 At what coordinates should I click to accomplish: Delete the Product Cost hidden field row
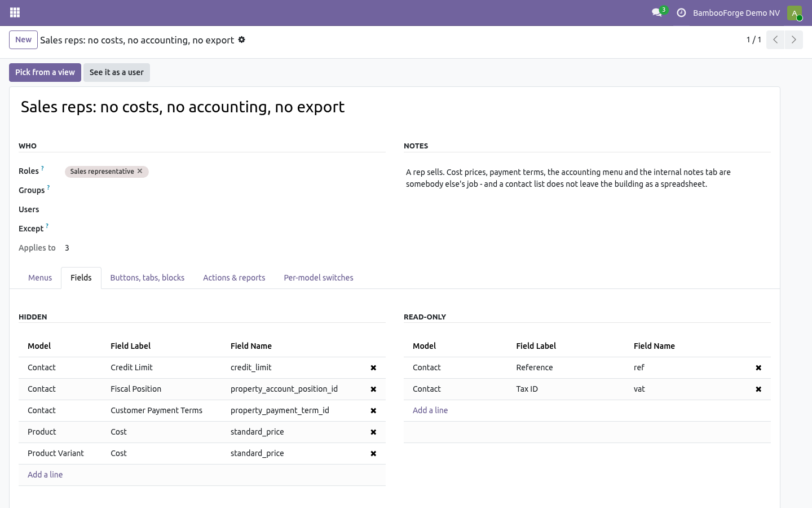(x=373, y=432)
